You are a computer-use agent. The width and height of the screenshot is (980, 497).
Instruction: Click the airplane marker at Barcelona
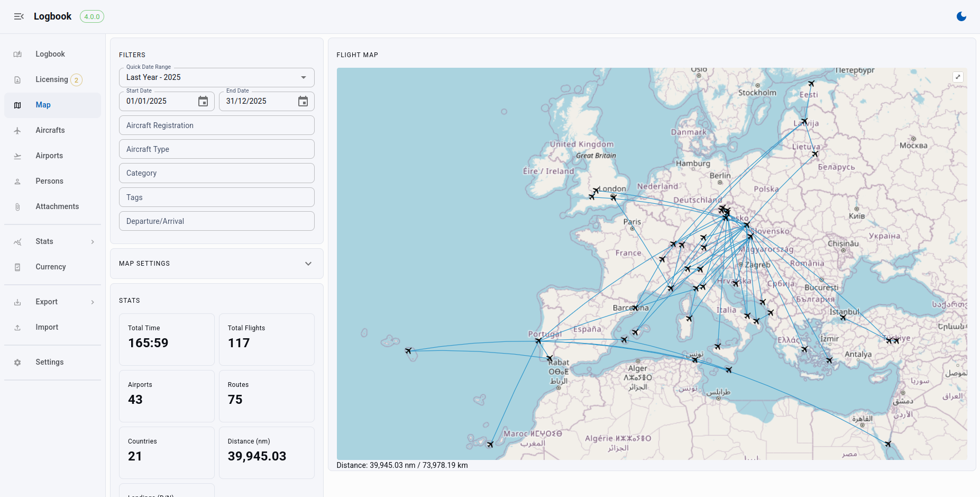coord(635,308)
